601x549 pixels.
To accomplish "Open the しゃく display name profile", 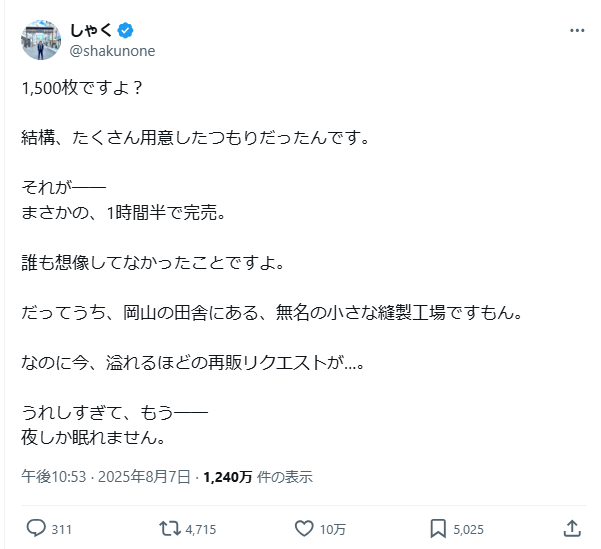I will (x=88, y=31).
